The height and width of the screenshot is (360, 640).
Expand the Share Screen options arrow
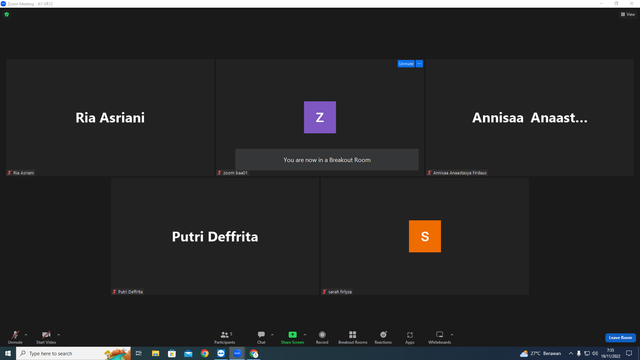[x=305, y=335]
